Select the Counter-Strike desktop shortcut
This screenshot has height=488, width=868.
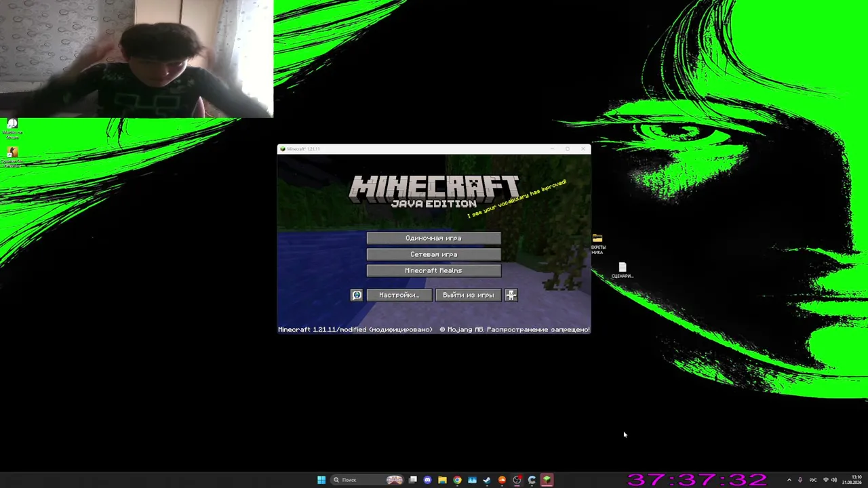point(12,157)
